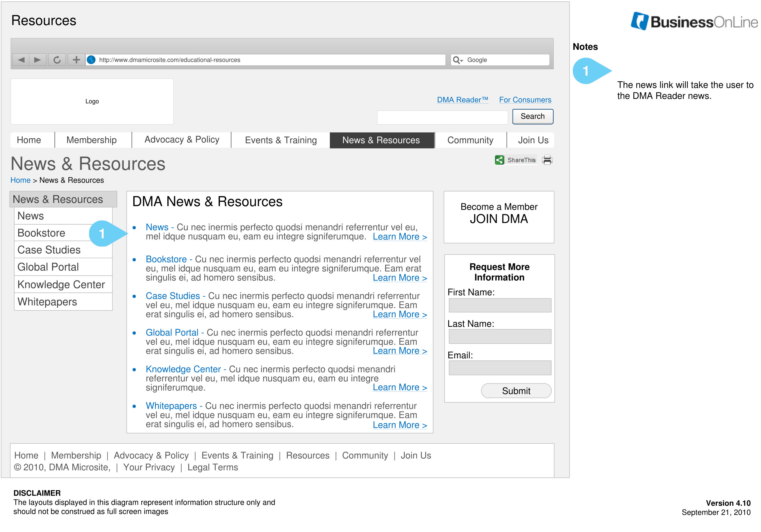This screenshot has width=761, height=532.
Task: Click the Logo placeholder
Action: coord(92,101)
